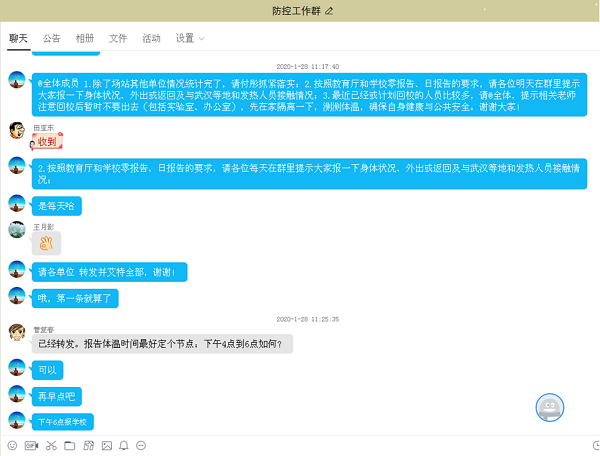Open the 相册 tab
The image size is (600, 456).
(x=85, y=38)
